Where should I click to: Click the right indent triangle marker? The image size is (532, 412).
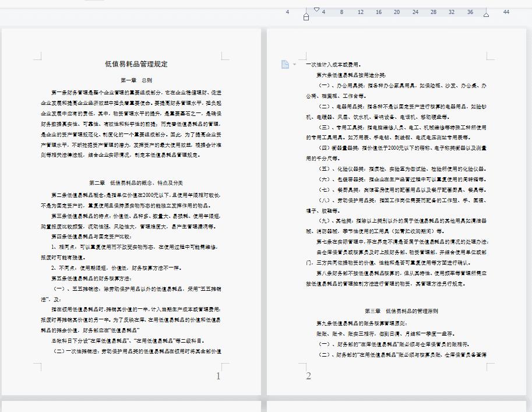coord(485,14)
